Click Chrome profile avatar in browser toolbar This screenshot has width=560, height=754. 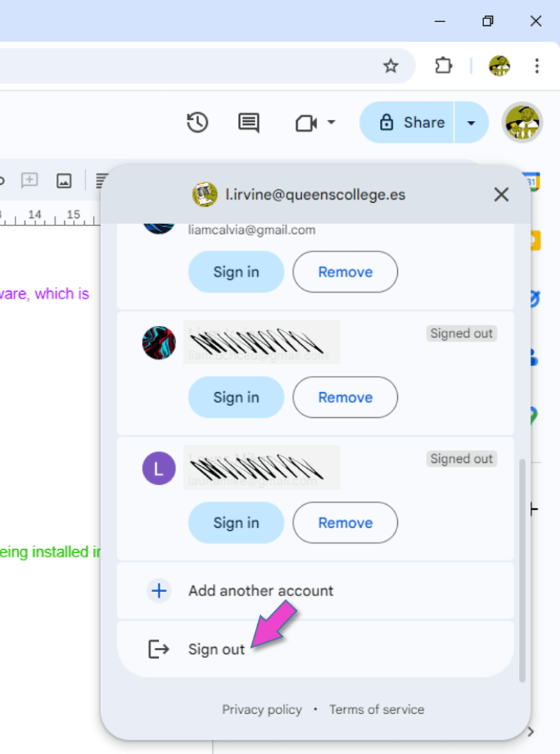[499, 66]
